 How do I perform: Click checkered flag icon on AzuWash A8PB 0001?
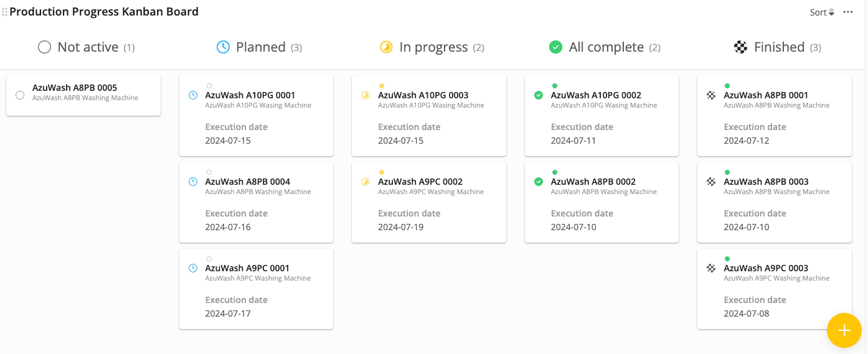[711, 95]
